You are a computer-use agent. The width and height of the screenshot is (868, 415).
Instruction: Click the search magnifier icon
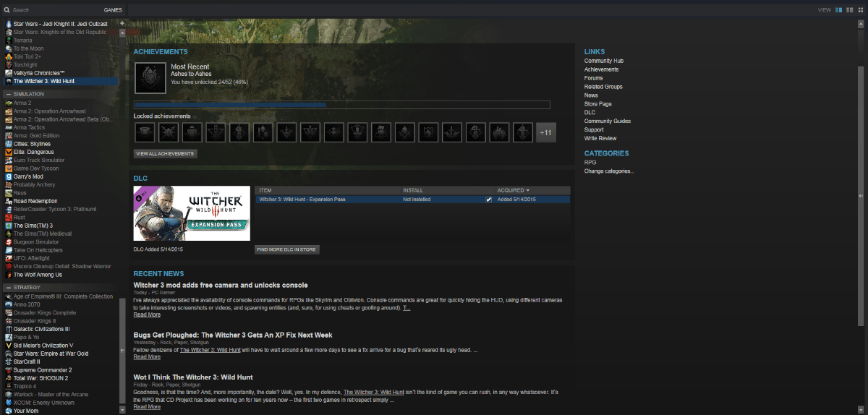pyautogui.click(x=7, y=9)
